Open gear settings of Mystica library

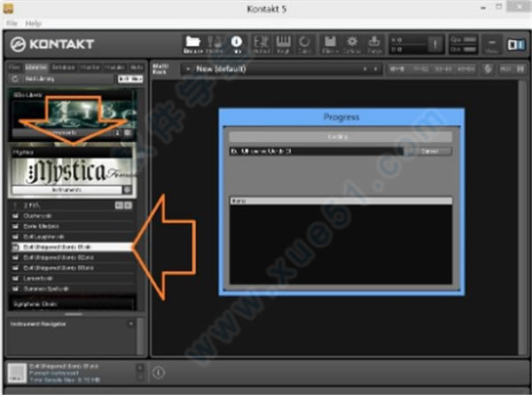click(x=128, y=190)
